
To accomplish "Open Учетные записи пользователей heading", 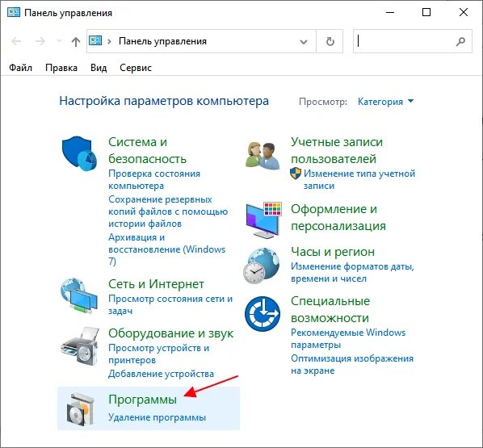I will pyautogui.click(x=337, y=150).
